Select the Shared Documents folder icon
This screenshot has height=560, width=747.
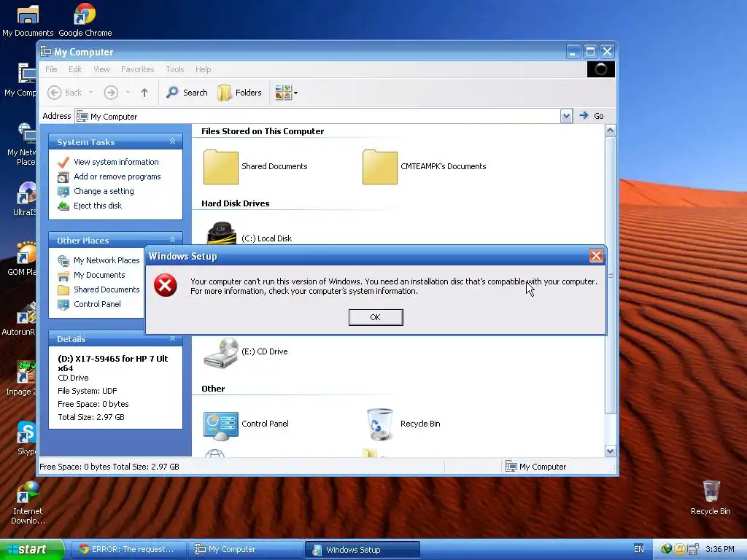tap(220, 167)
